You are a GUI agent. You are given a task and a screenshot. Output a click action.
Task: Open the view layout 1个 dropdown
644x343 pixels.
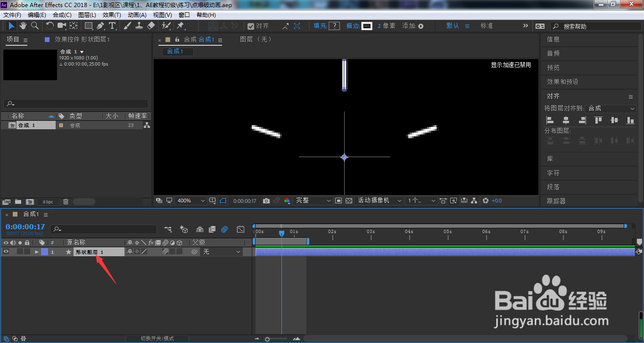pos(421,201)
